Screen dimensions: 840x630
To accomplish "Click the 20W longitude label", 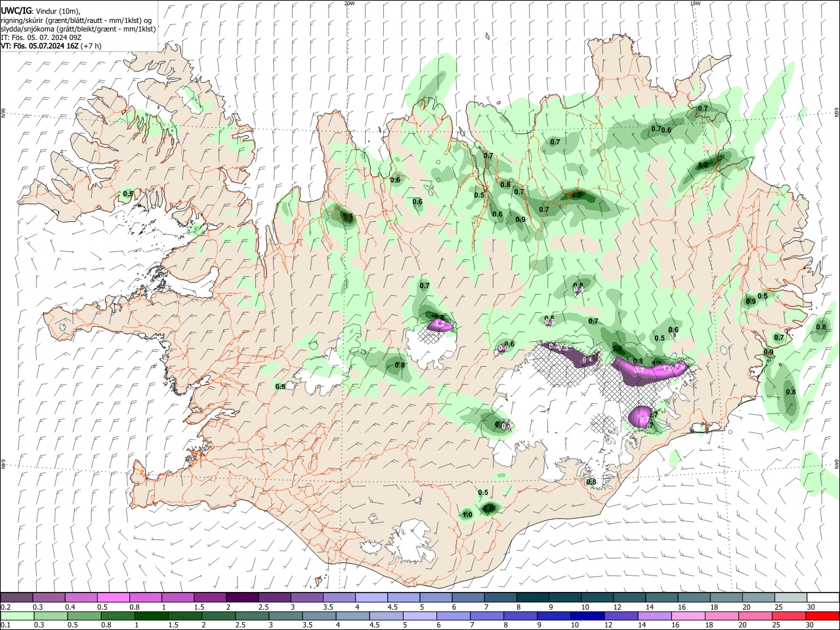I will (x=349, y=3).
